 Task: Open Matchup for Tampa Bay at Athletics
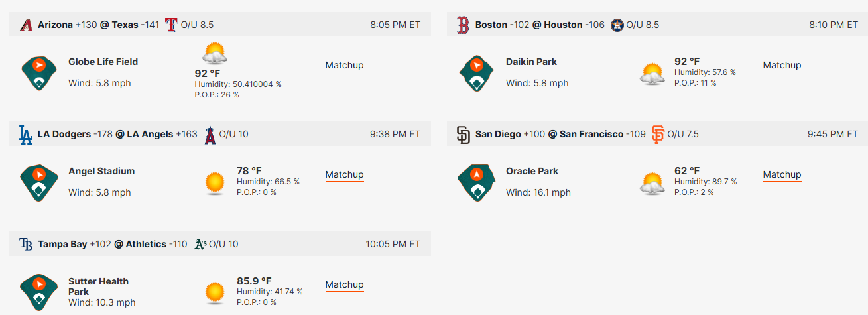coord(344,284)
